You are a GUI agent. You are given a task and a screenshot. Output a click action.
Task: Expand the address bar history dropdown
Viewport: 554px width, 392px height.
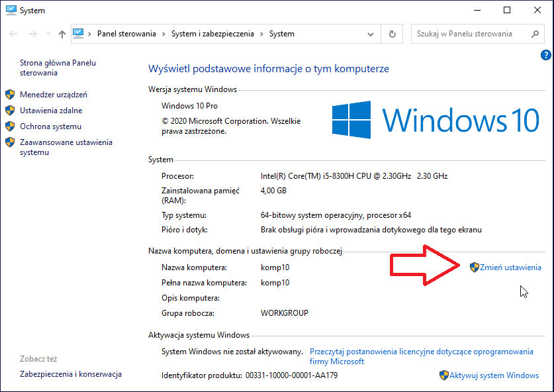tap(370, 34)
